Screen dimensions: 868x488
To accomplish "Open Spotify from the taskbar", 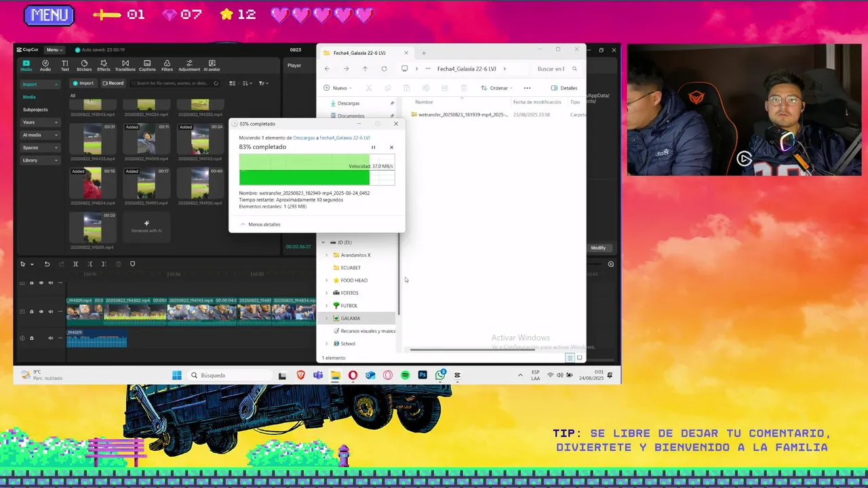I will tap(405, 375).
